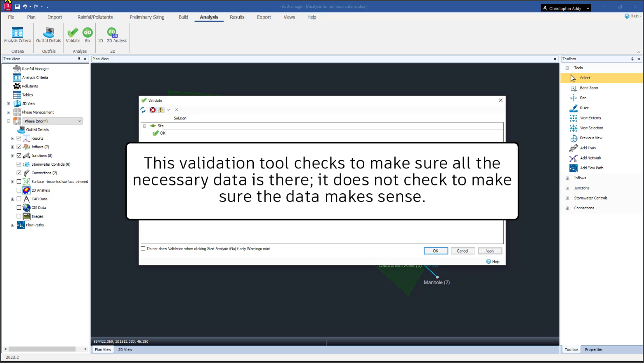Toggle the errors filter in Validate dialog

pyautogui.click(x=153, y=110)
